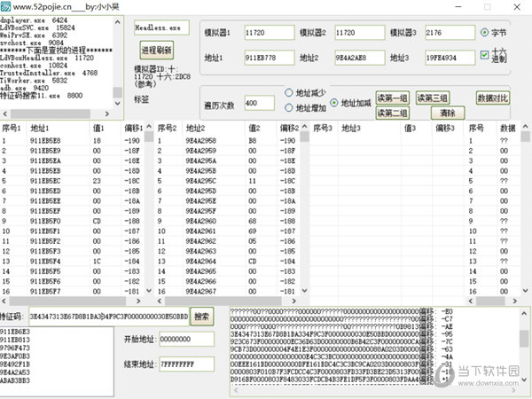Click the 开始地址 field with 00000000
This screenshot has height=399, width=532.
pyautogui.click(x=186, y=339)
